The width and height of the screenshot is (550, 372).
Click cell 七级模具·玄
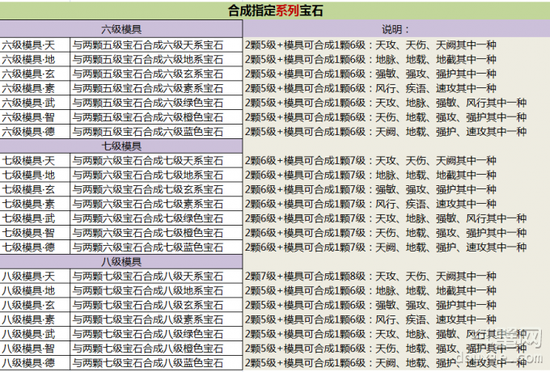click(35, 189)
